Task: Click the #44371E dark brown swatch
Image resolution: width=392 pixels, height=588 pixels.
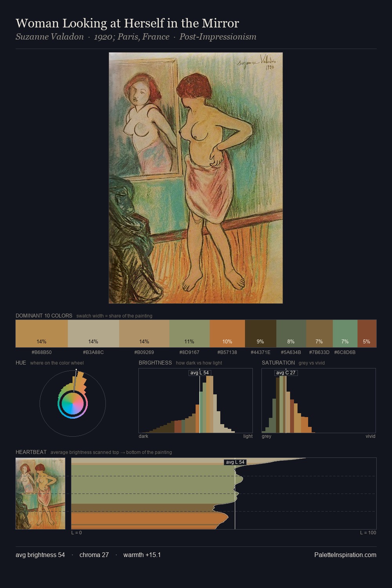Action: 261,334
